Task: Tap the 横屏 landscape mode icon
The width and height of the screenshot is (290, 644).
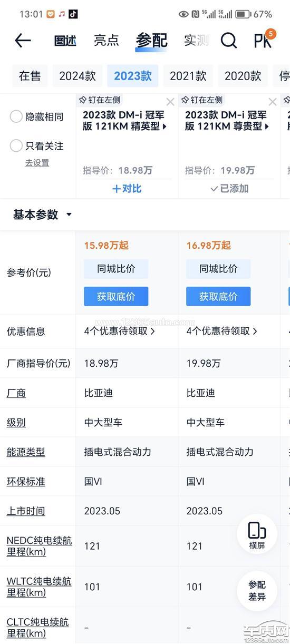Action: point(257,534)
